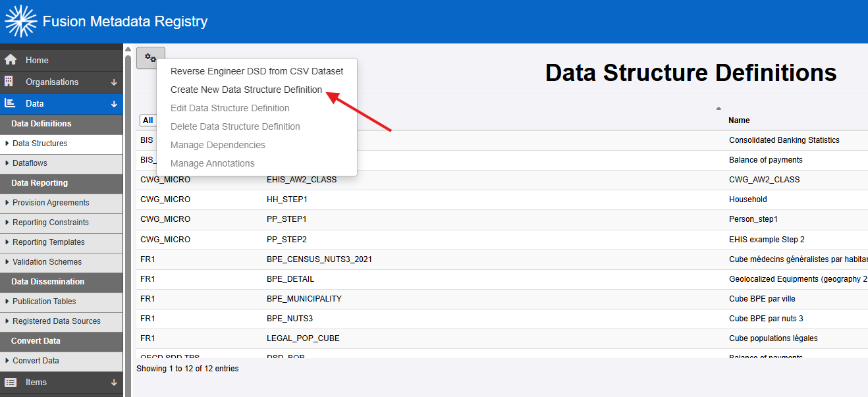The width and height of the screenshot is (868, 397).
Task: Select the HH_STEP1 row
Action: 502,199
